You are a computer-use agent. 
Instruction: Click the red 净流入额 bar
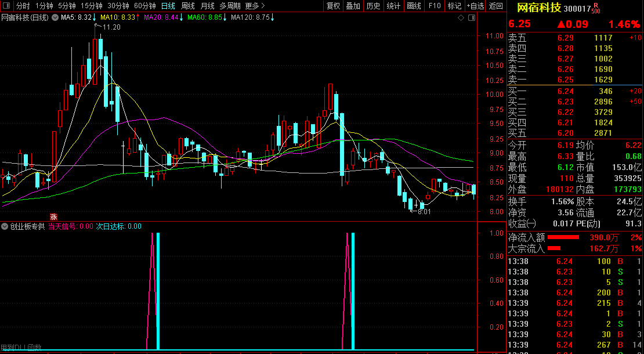click(x=563, y=237)
